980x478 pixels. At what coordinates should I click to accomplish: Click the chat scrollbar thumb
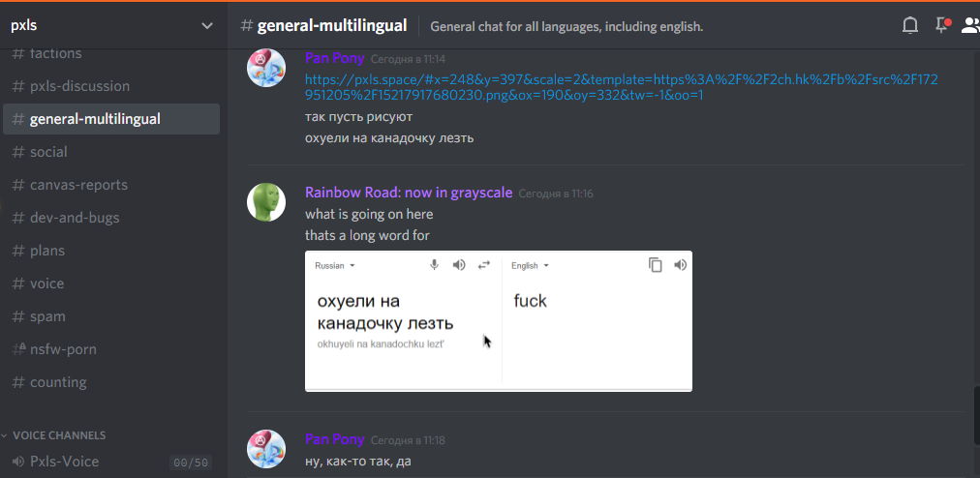[x=976, y=417]
